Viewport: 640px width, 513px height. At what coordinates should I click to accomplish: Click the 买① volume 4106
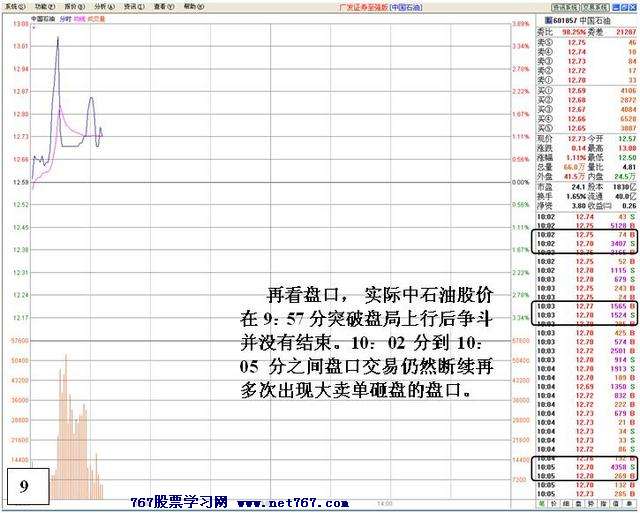628,91
